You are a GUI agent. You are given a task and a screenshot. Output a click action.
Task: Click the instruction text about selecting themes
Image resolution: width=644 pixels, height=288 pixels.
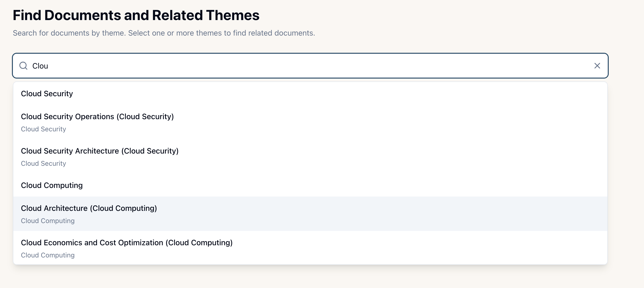[164, 33]
